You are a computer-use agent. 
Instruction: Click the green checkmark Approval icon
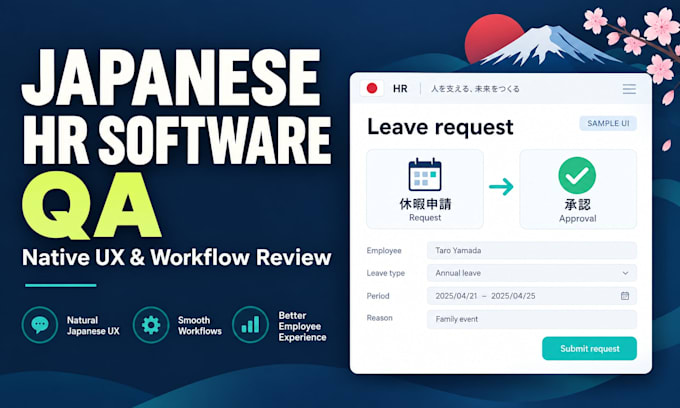click(x=577, y=175)
